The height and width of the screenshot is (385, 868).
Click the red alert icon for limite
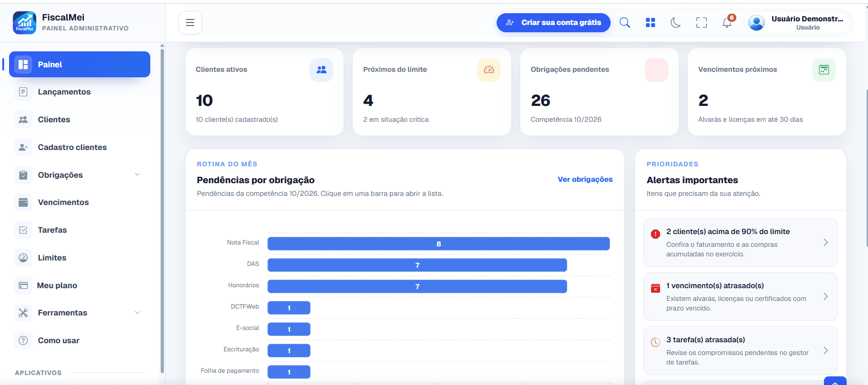[x=656, y=234]
